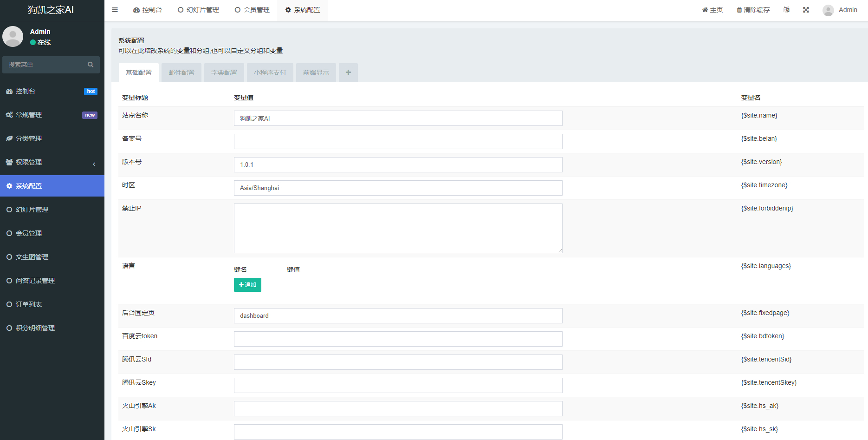The height and width of the screenshot is (440, 868).
Task: Click the search icon in menu search box
Action: tap(91, 65)
